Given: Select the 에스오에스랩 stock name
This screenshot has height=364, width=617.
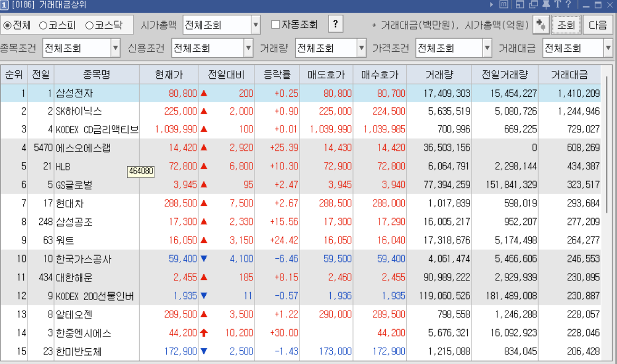Looking at the screenshot, I should click(83, 148).
